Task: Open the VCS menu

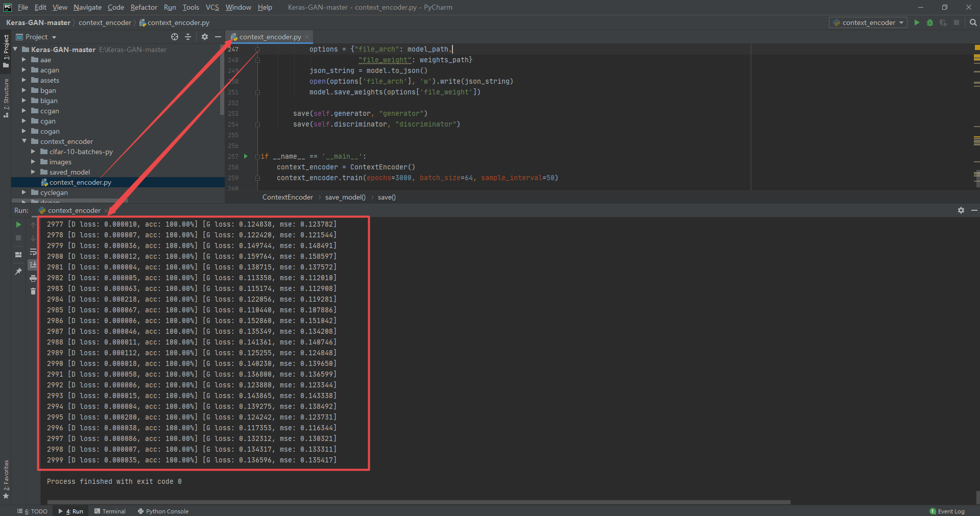Action: click(212, 7)
